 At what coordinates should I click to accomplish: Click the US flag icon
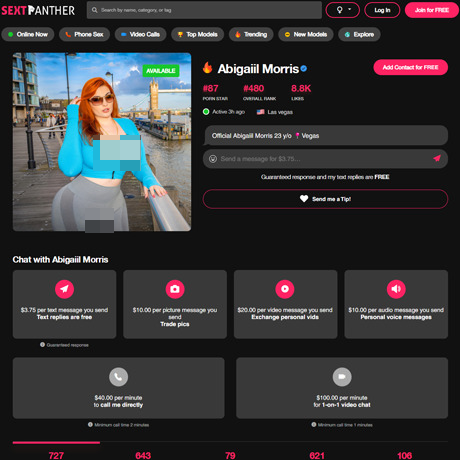click(260, 112)
